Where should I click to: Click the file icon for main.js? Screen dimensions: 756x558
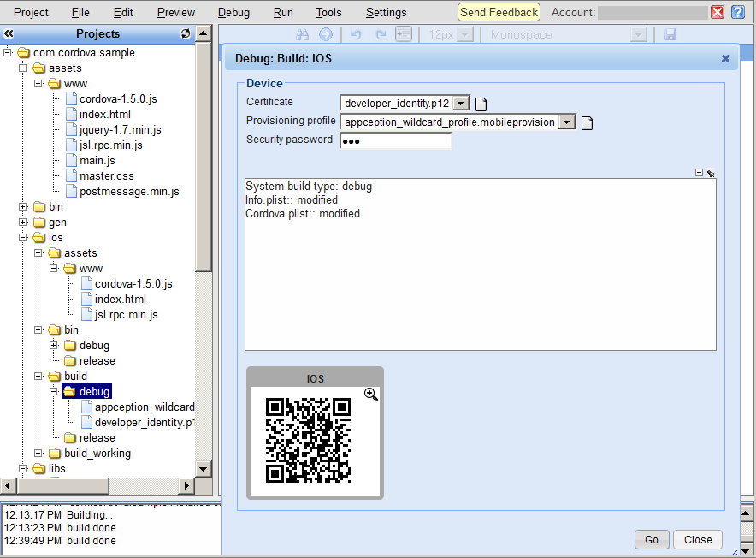[71, 161]
